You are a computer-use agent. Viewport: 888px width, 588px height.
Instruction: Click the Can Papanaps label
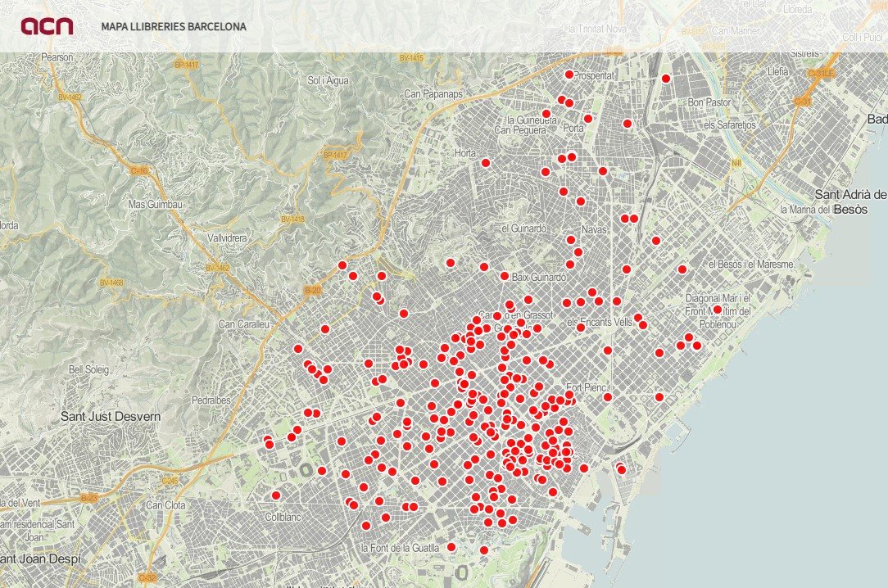tap(433, 94)
